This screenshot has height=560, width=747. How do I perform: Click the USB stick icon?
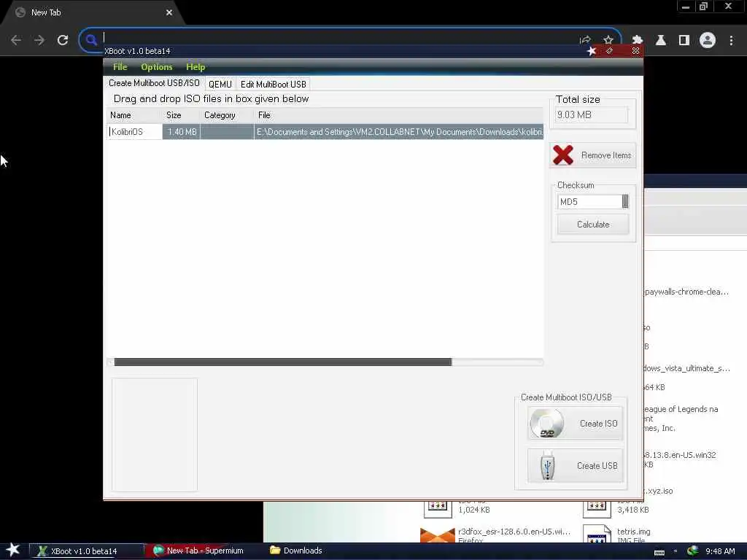547,466
